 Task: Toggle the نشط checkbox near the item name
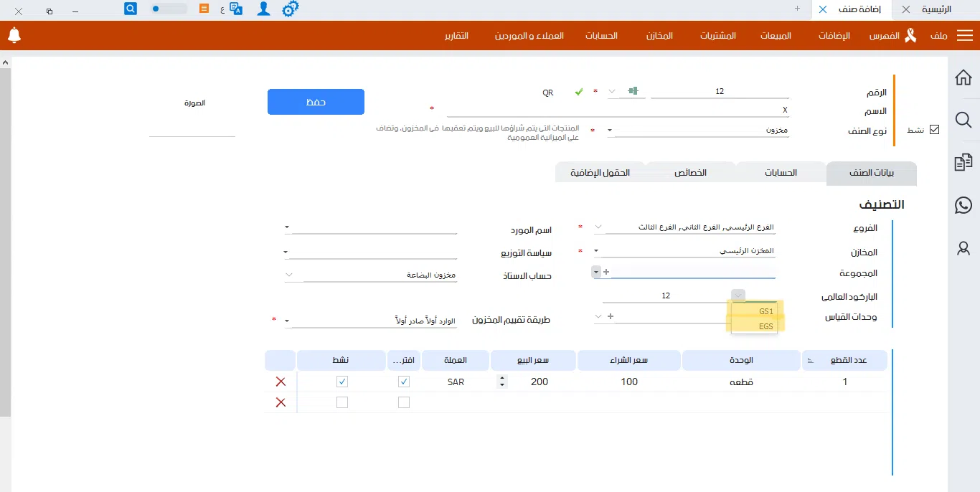pyautogui.click(x=934, y=129)
